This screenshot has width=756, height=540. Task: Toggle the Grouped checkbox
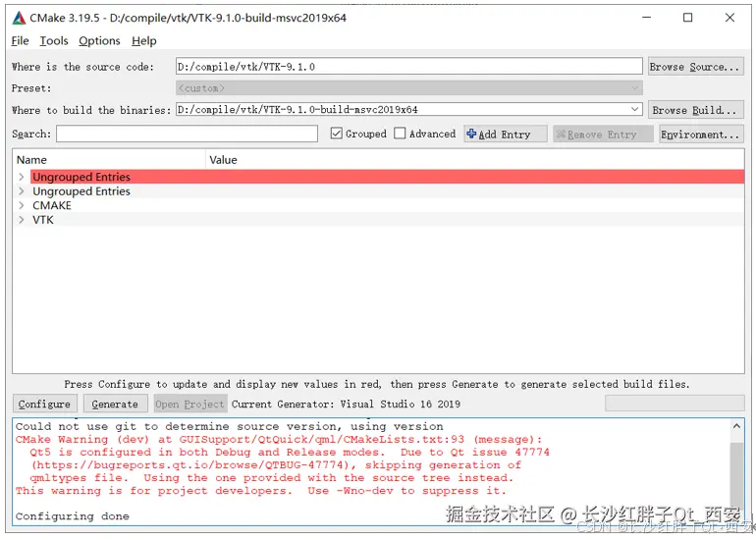pyautogui.click(x=336, y=134)
